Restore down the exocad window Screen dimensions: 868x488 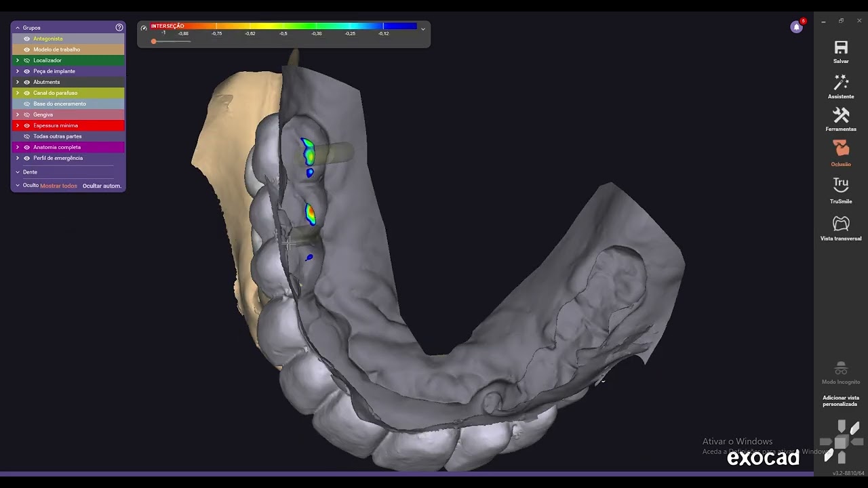(841, 21)
